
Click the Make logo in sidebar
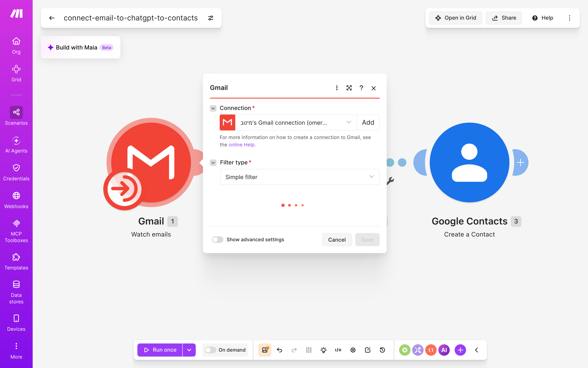click(16, 14)
